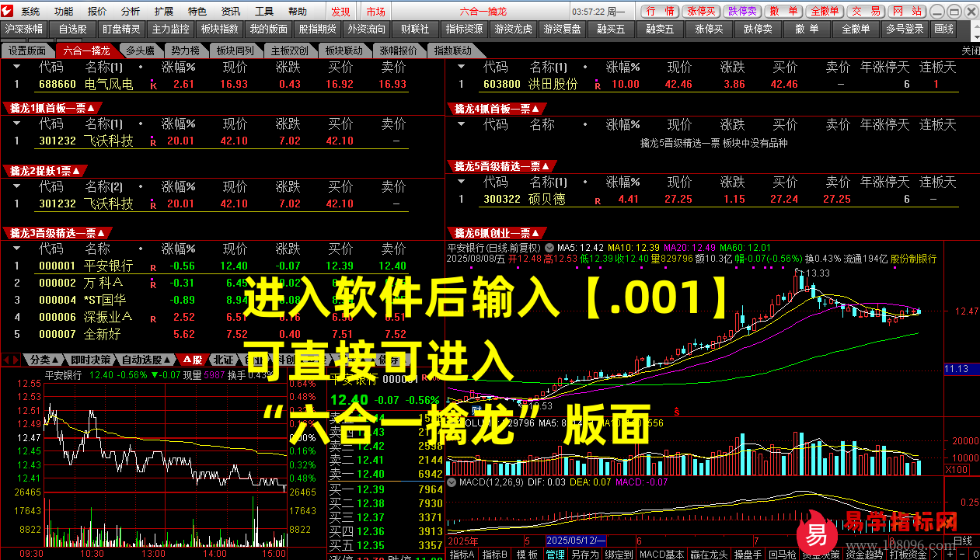Select the MACD基本 indicator tab
The height and width of the screenshot is (560, 980).
662,555
